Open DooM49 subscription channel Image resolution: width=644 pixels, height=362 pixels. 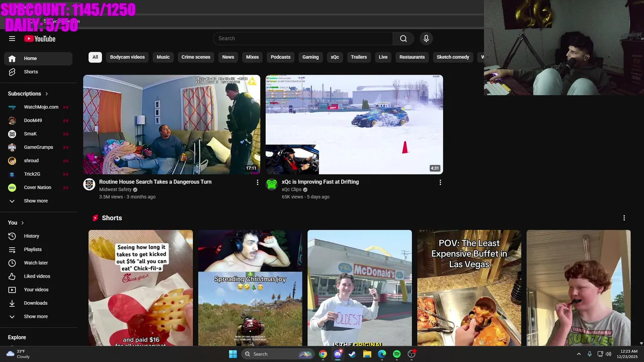click(38, 121)
